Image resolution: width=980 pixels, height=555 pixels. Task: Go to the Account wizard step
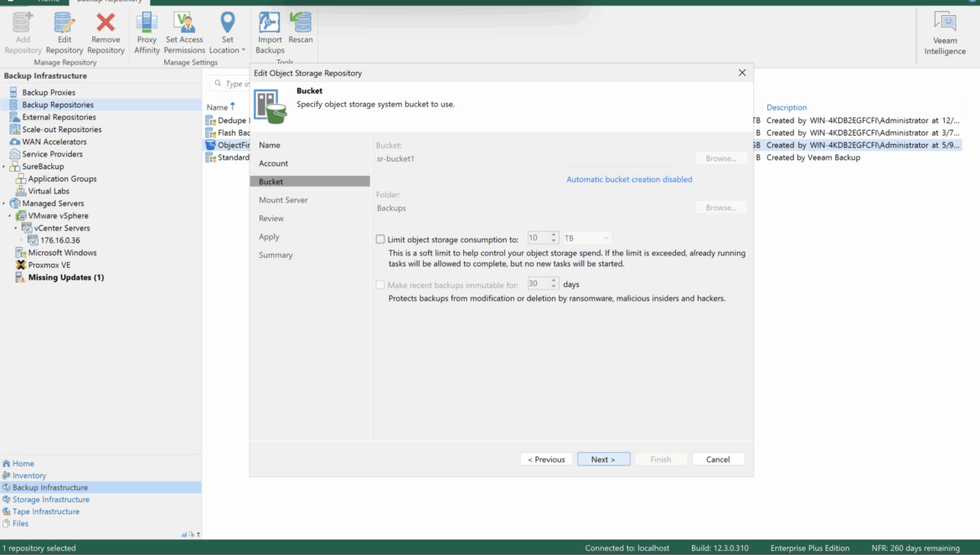pyautogui.click(x=273, y=163)
